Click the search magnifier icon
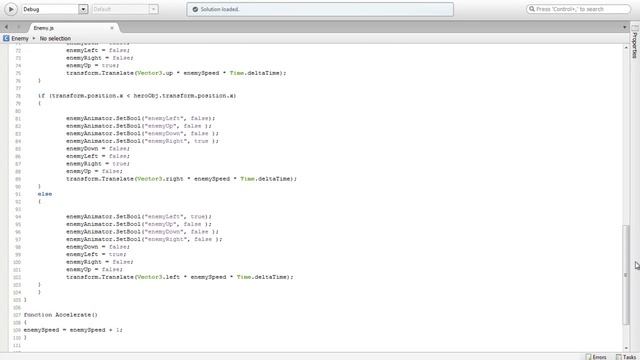Viewport: 640px width, 360px height. pos(532,9)
